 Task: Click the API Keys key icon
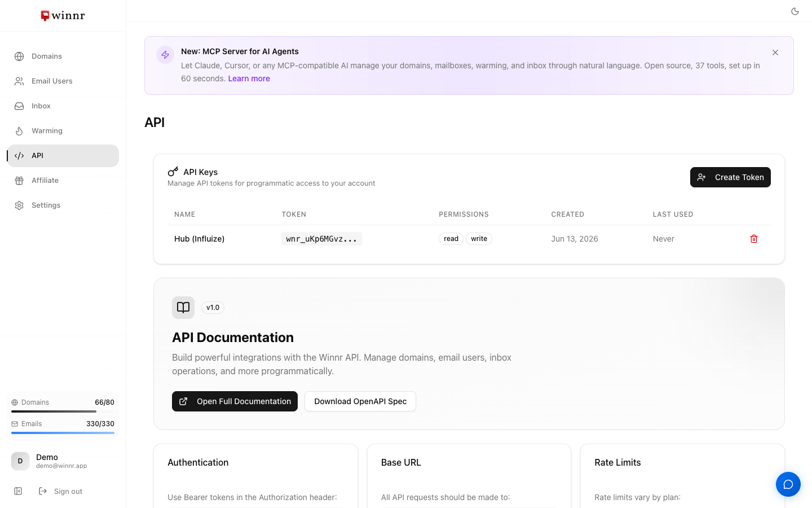click(173, 172)
